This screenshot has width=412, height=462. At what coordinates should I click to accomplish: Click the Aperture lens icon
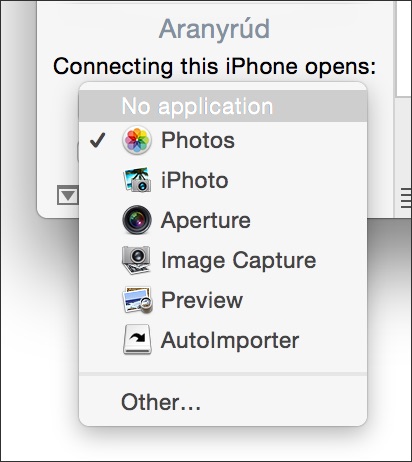coord(137,220)
